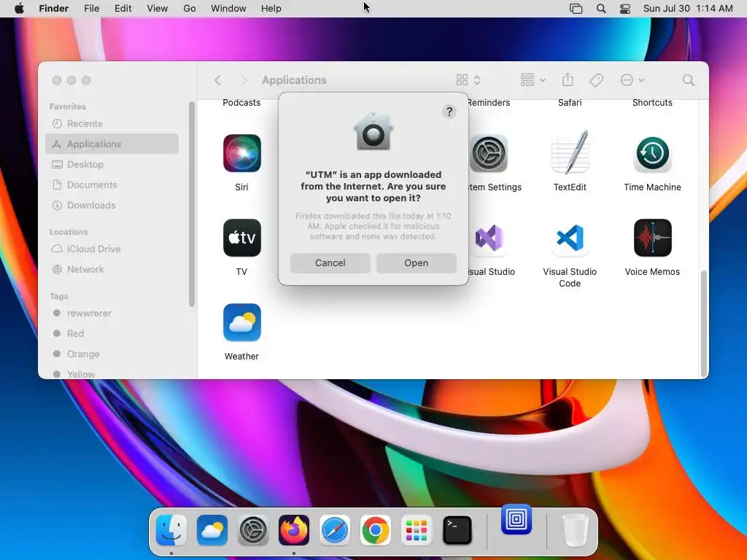Select the Red tag
747x560 pixels.
pyautogui.click(x=112, y=333)
